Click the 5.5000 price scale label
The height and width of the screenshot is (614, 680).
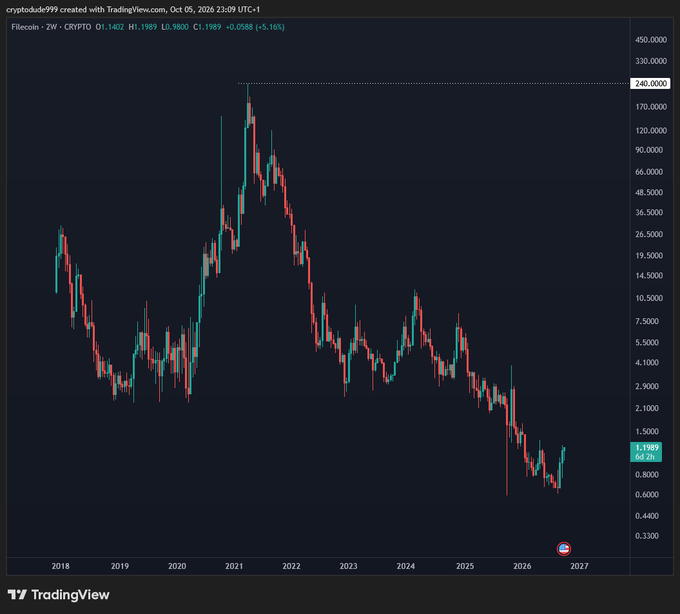(647, 343)
